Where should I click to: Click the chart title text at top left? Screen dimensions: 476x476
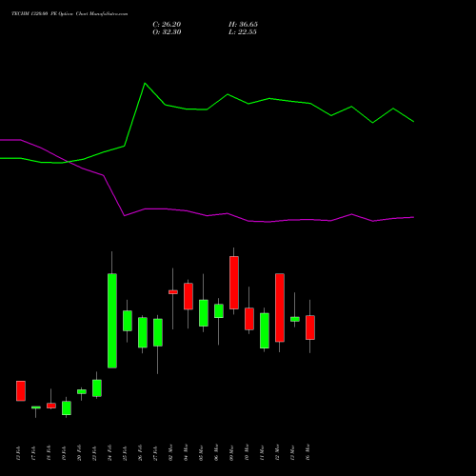[x=69, y=14]
